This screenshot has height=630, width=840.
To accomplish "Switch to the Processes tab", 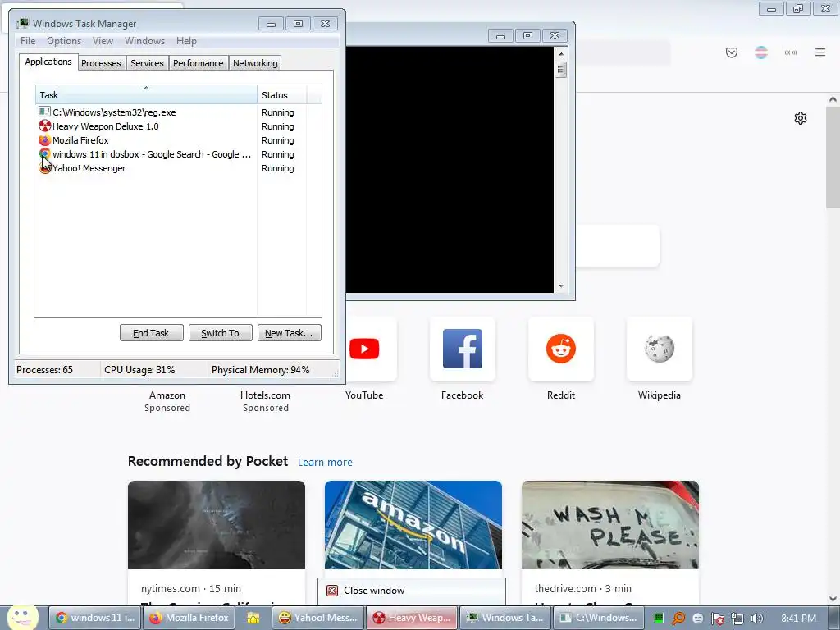I will tap(101, 63).
